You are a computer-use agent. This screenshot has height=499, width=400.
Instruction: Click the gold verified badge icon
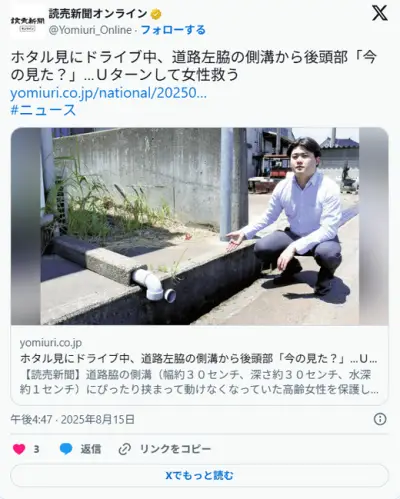tap(156, 14)
